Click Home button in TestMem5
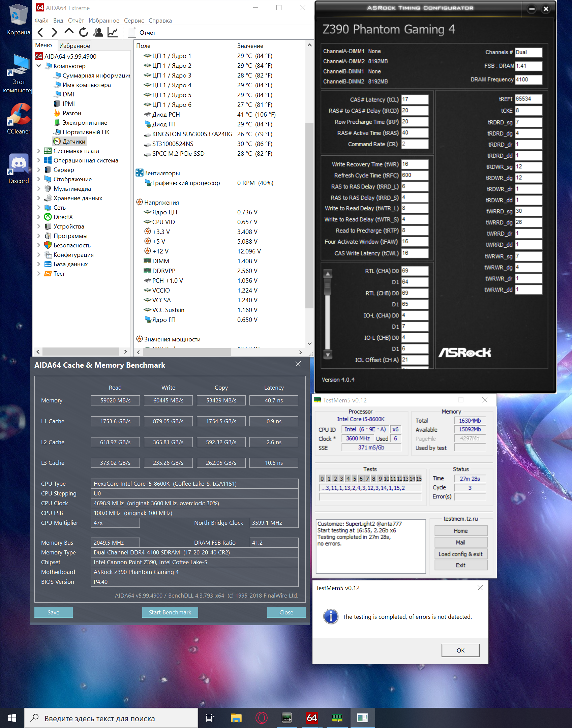 coord(461,531)
